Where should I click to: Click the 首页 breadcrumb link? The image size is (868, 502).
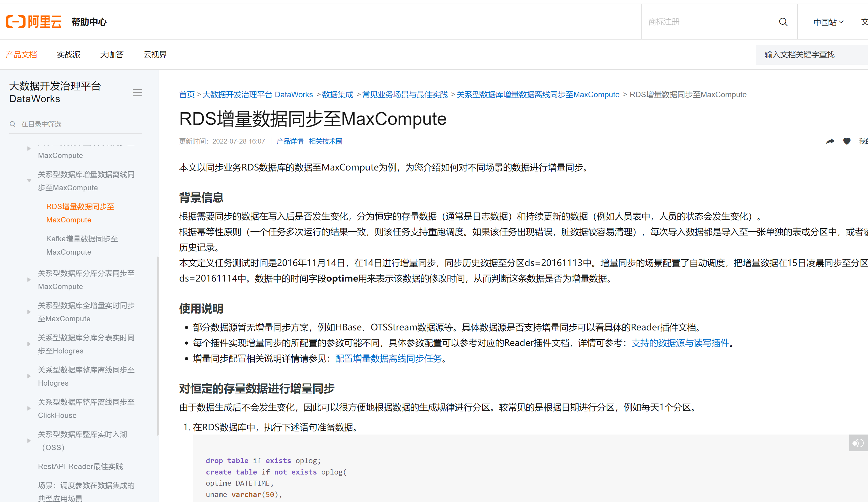pos(187,94)
